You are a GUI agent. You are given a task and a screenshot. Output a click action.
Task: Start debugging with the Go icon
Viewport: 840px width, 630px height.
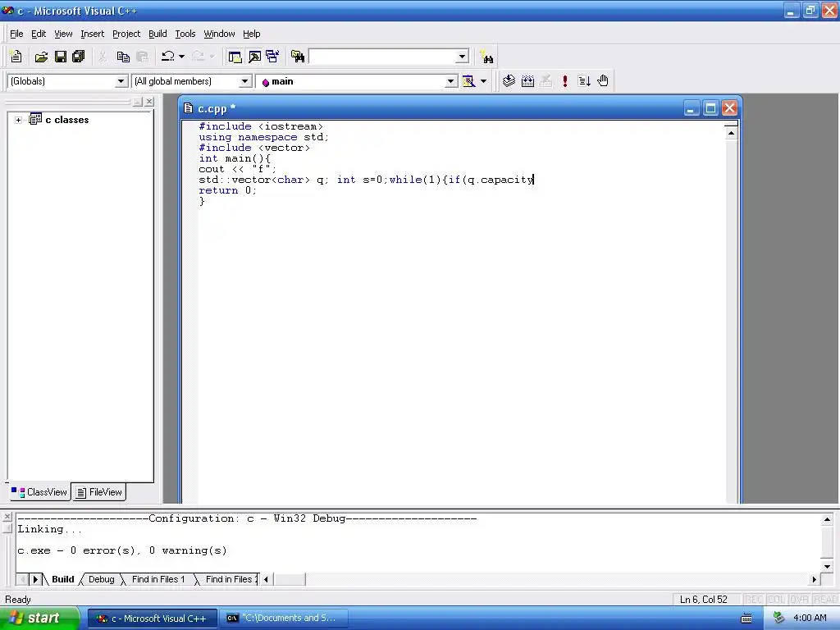click(x=584, y=81)
